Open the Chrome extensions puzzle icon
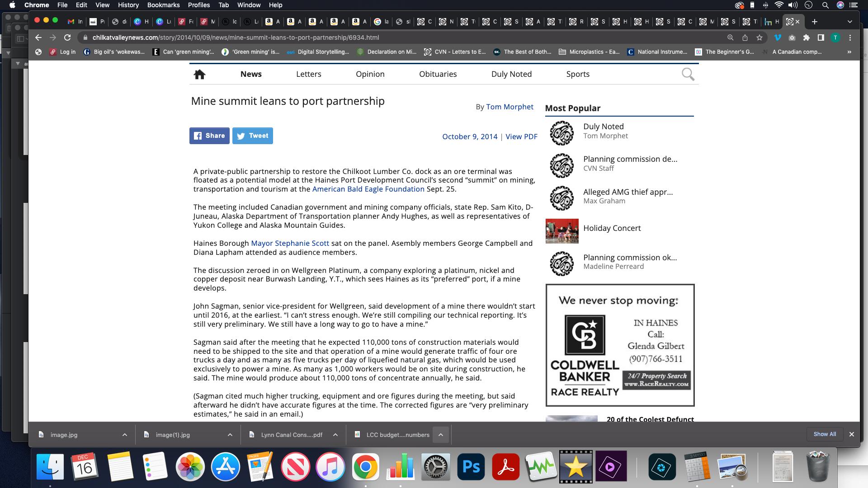The height and width of the screenshot is (488, 868). coord(806,38)
